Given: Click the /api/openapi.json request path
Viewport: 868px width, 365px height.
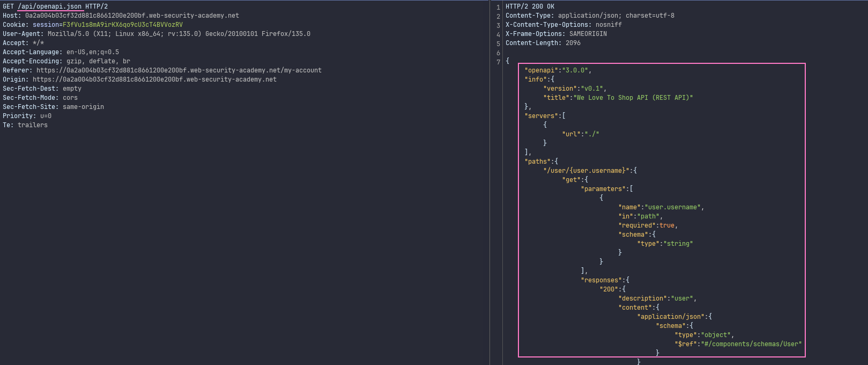Looking at the screenshot, I should [50, 6].
